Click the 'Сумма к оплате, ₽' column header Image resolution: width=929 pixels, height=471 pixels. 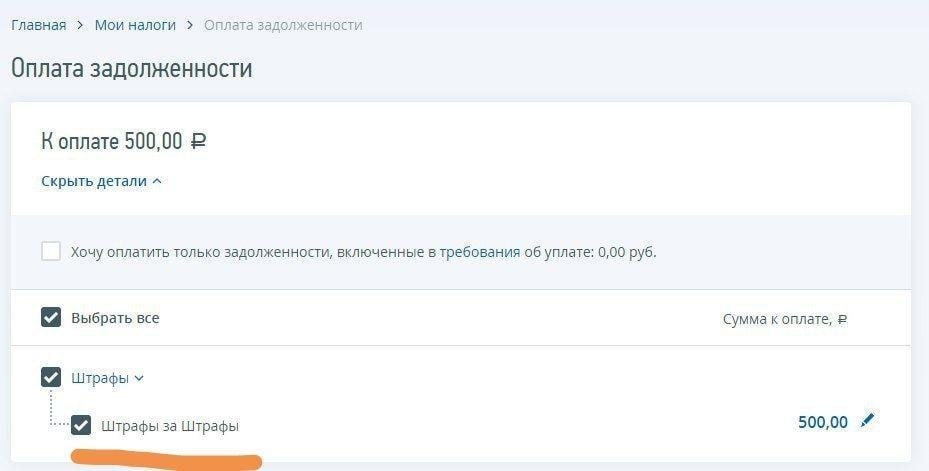tap(785, 319)
